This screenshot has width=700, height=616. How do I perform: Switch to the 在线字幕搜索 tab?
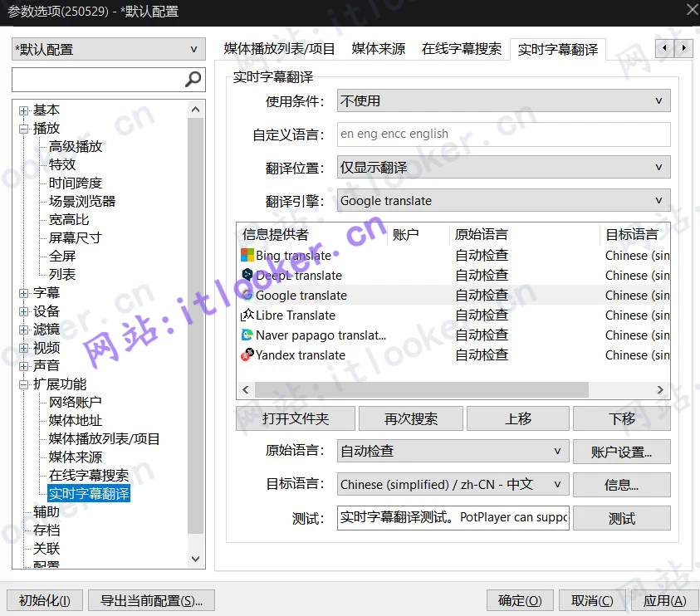[x=461, y=49]
